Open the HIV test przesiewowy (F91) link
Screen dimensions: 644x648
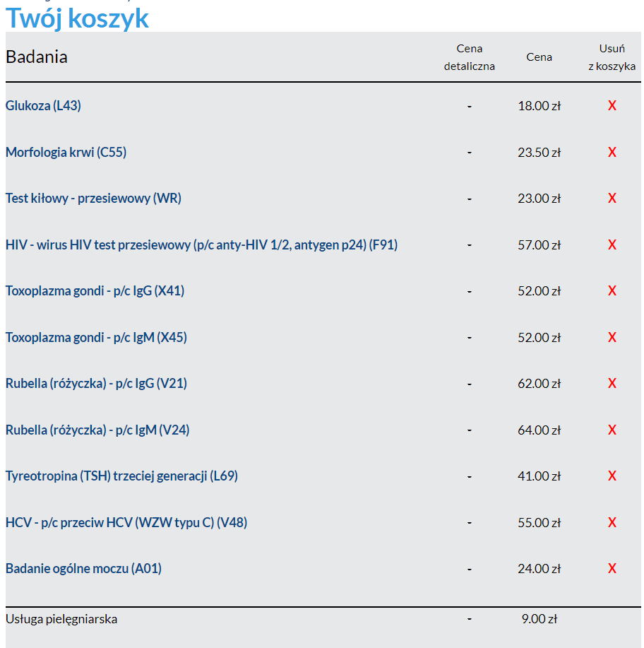pos(201,245)
